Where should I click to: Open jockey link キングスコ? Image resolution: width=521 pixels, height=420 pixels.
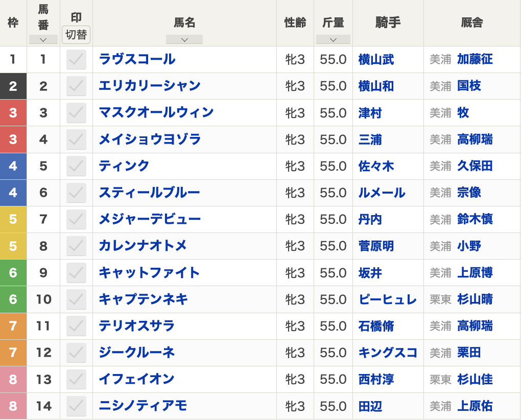387,353
